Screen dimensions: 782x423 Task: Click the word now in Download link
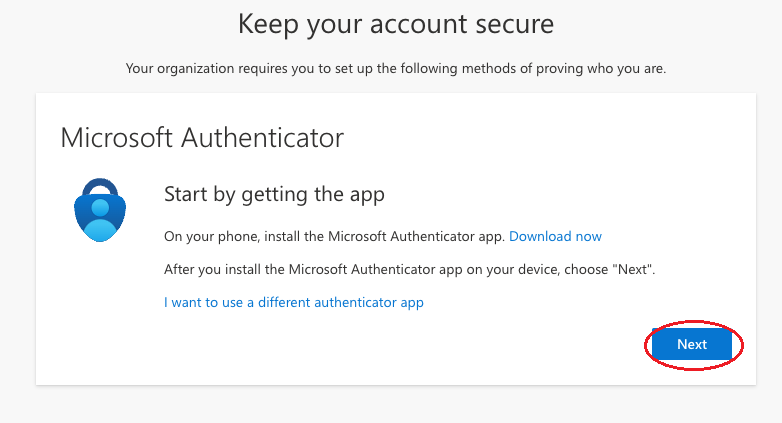[588, 237]
